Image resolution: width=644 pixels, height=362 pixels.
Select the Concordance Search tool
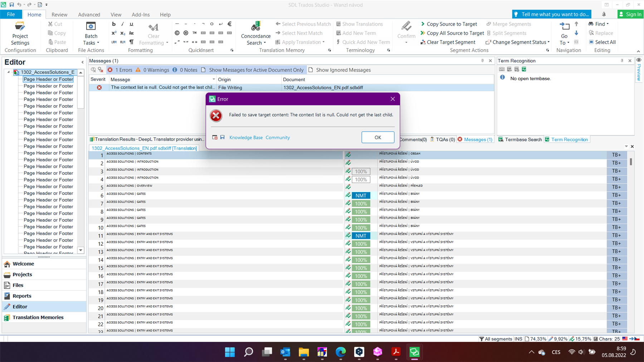(x=255, y=32)
